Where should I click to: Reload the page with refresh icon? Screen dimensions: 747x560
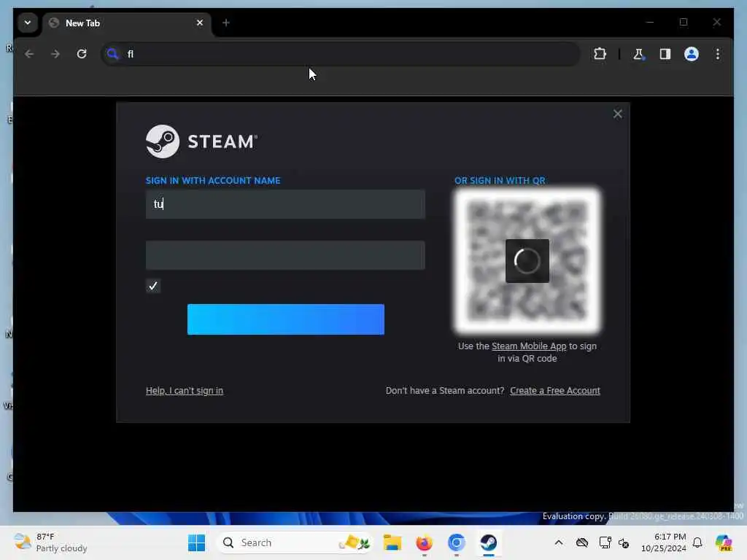[x=82, y=54]
